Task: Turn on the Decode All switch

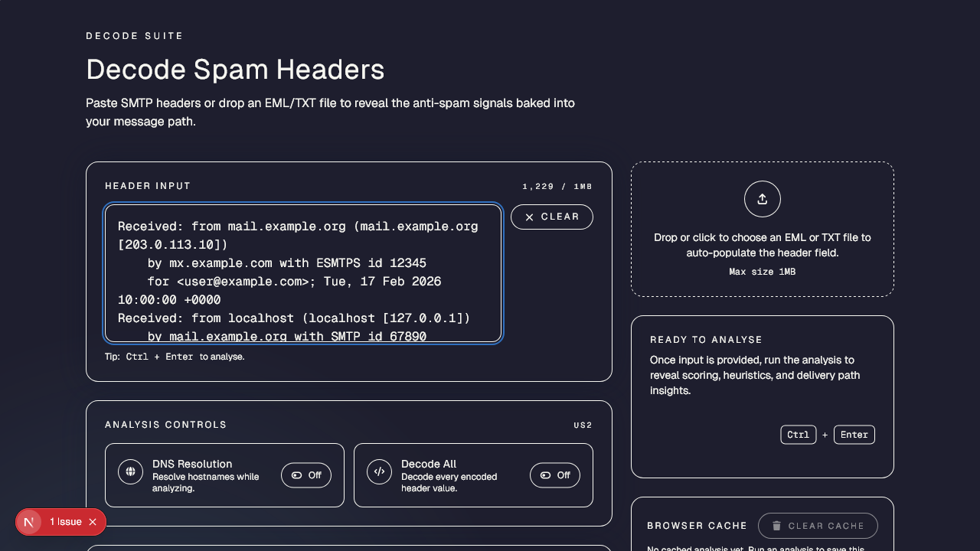Action: coord(555,475)
